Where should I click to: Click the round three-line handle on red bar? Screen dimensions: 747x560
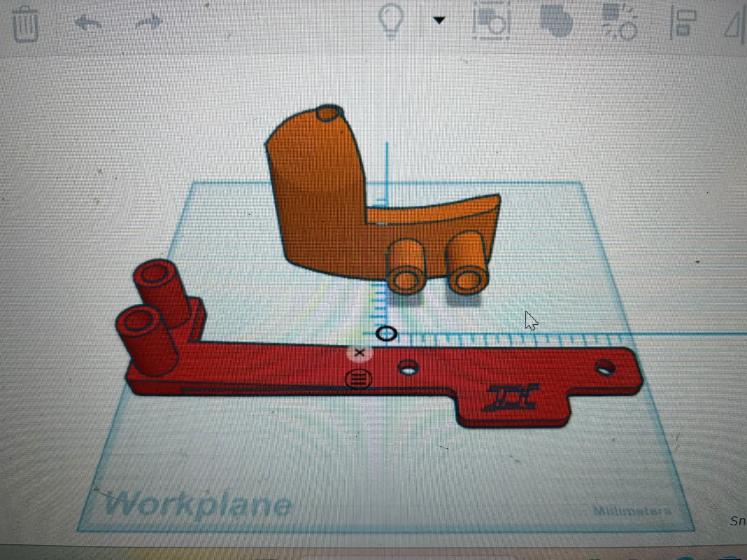point(358,378)
